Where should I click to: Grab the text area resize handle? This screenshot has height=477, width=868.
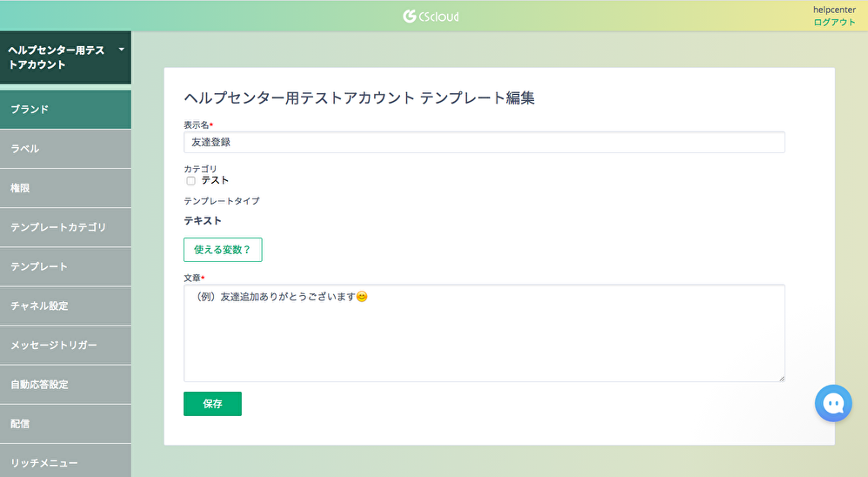782,379
